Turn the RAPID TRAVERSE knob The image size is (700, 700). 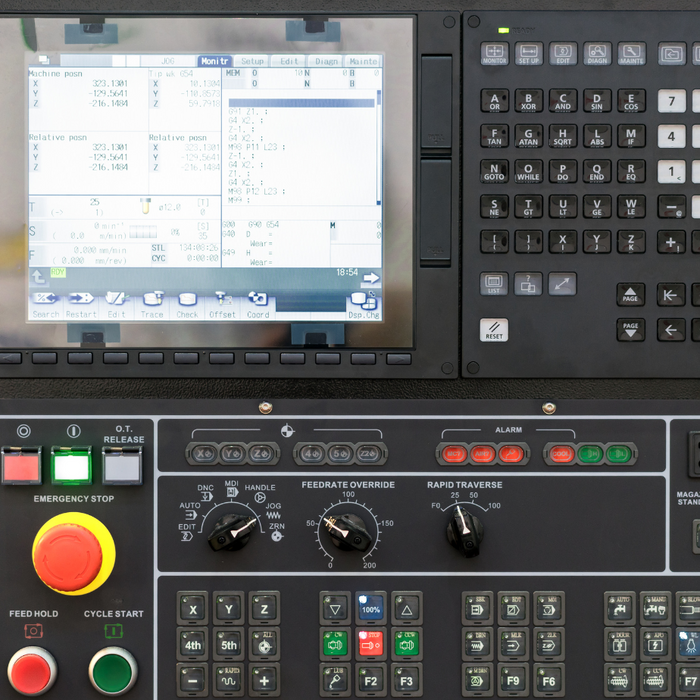[464, 531]
